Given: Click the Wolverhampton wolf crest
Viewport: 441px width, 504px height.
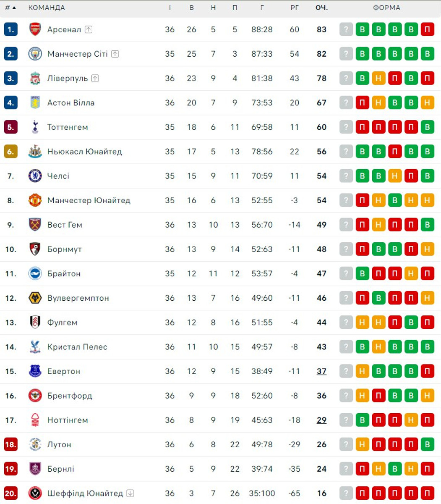Looking at the screenshot, I should pyautogui.click(x=35, y=298).
